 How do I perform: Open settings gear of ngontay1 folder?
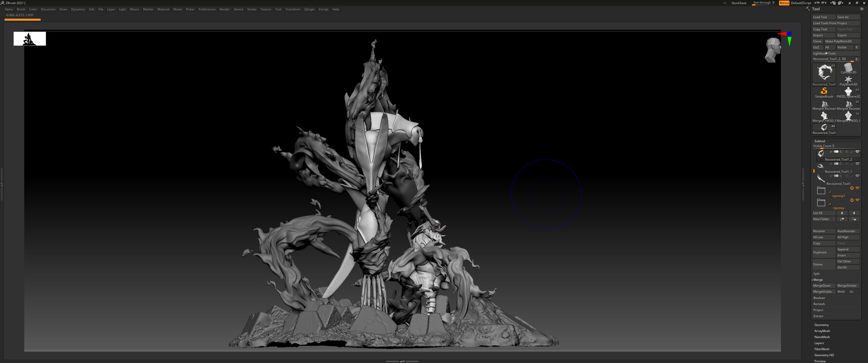[852, 188]
